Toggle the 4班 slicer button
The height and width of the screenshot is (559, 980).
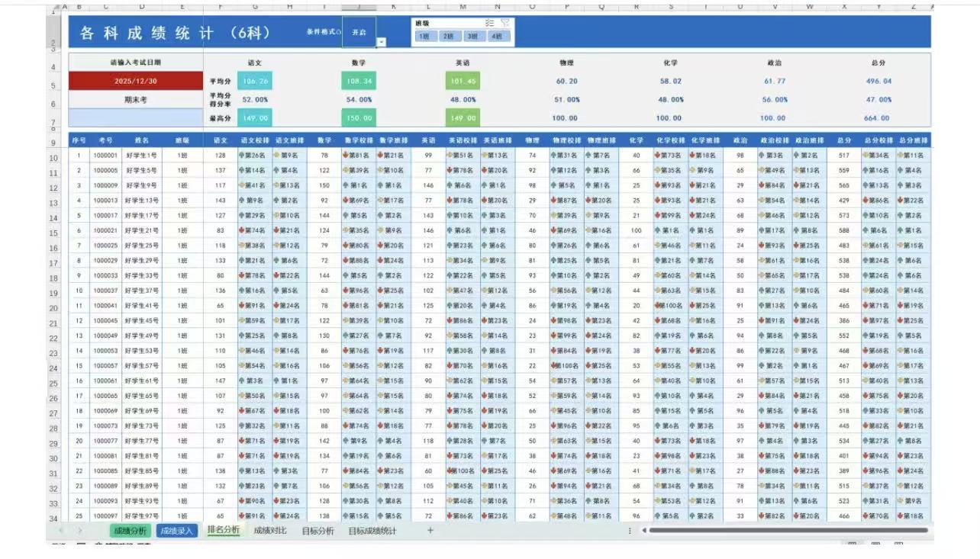tap(498, 36)
